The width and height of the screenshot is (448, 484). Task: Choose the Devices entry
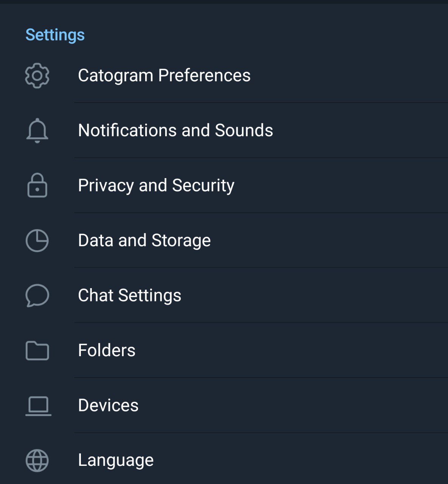[224, 405]
